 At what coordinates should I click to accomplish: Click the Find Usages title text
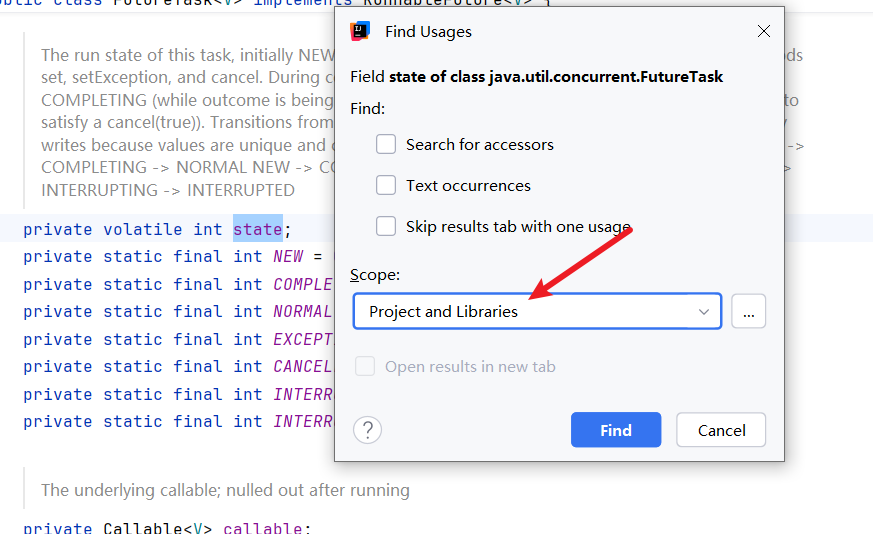pyautogui.click(x=428, y=31)
